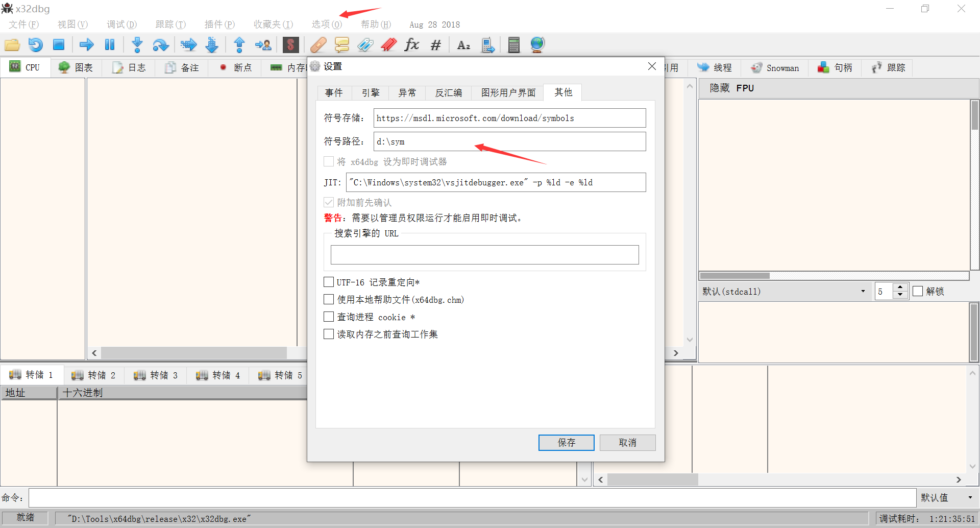
Task: Switch to 反汇编 settings tab
Action: (448, 92)
